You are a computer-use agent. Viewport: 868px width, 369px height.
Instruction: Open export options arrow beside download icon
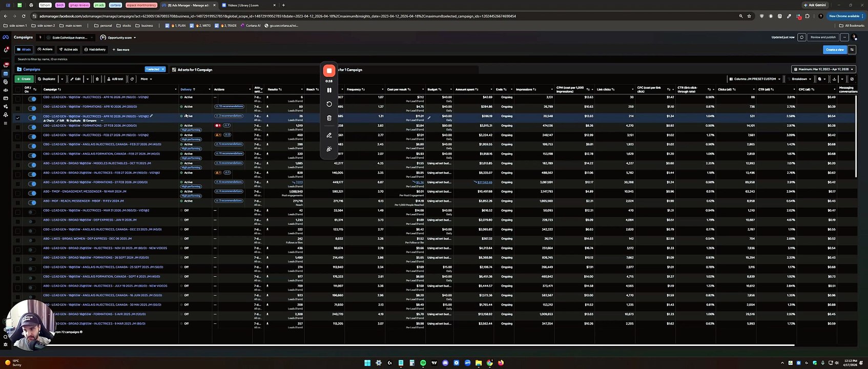click(842, 79)
